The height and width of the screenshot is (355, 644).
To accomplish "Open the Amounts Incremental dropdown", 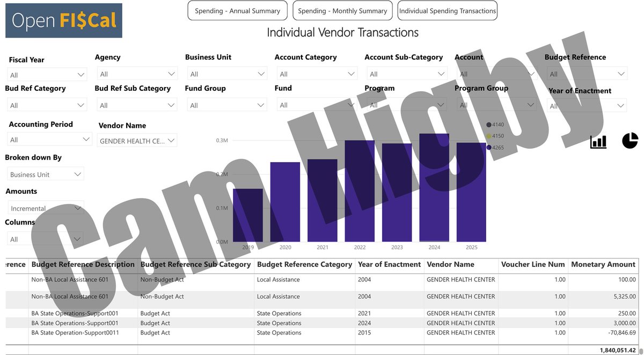I will [46, 208].
